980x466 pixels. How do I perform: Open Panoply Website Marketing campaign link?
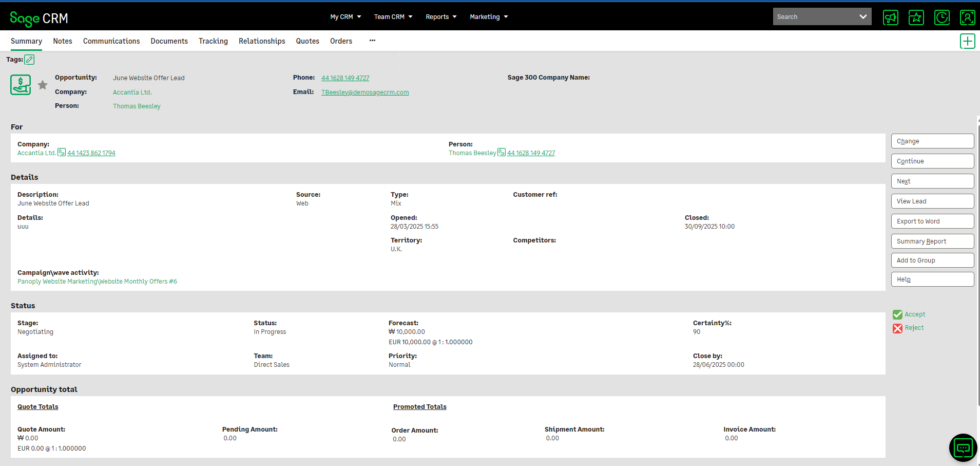coord(97,282)
